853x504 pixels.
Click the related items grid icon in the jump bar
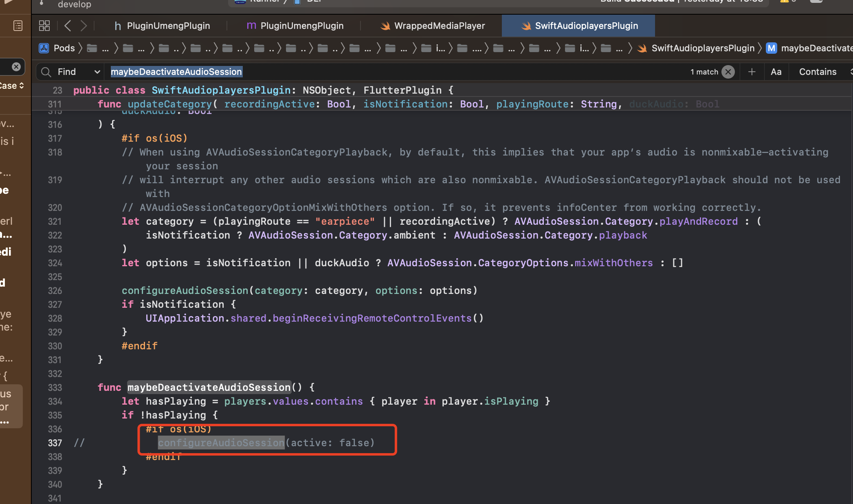44,25
